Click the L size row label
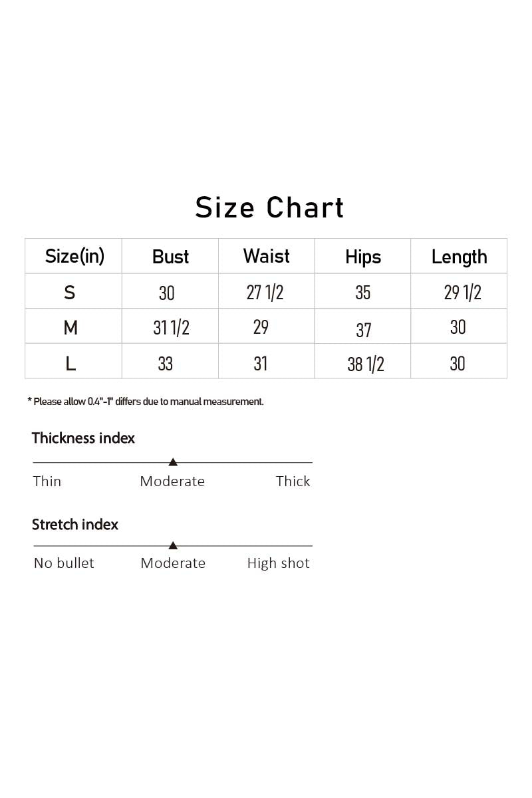 70,364
